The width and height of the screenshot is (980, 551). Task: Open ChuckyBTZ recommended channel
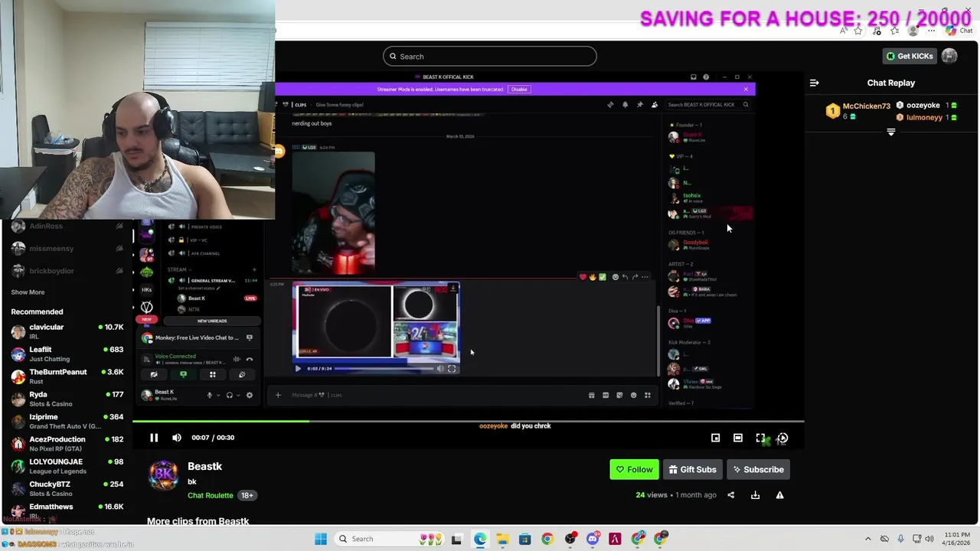[x=67, y=488]
